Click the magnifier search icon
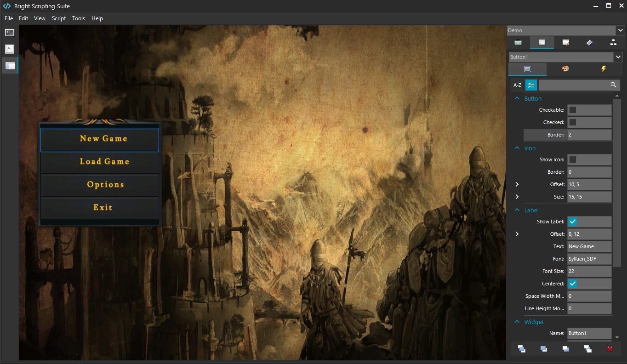 click(613, 85)
